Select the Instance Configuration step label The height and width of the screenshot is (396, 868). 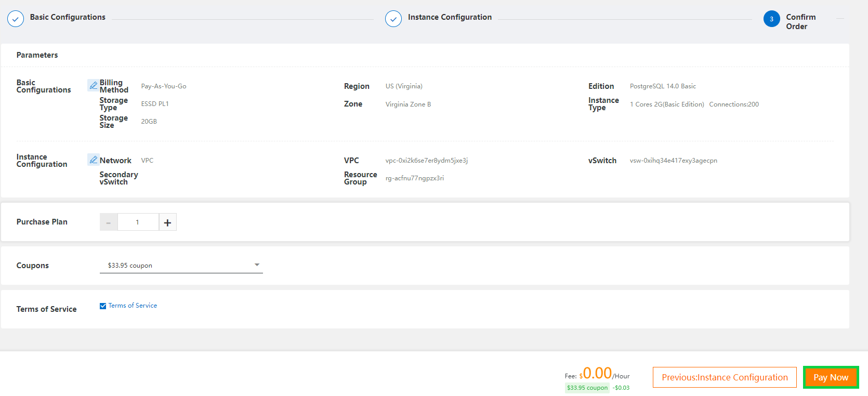click(450, 17)
